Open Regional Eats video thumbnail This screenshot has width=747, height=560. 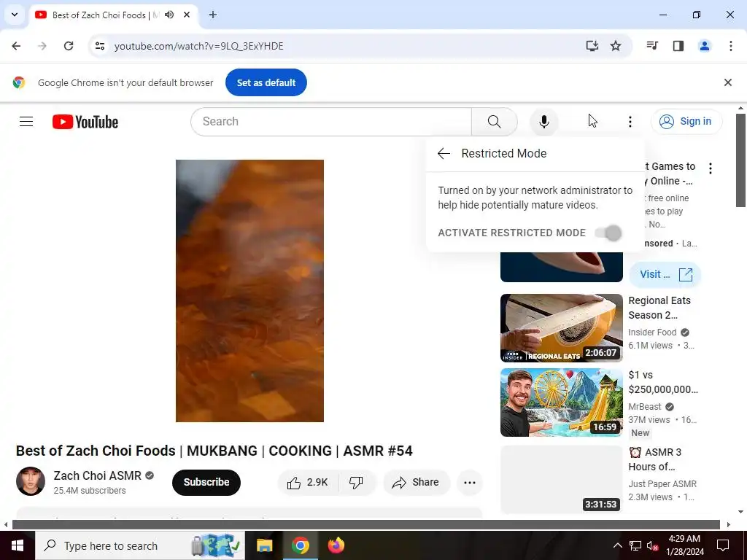point(561,328)
